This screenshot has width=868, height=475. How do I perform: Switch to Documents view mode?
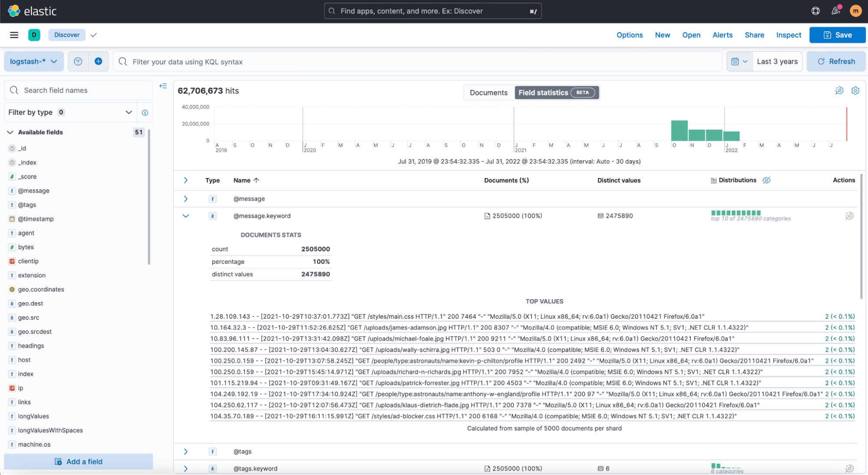pyautogui.click(x=488, y=92)
